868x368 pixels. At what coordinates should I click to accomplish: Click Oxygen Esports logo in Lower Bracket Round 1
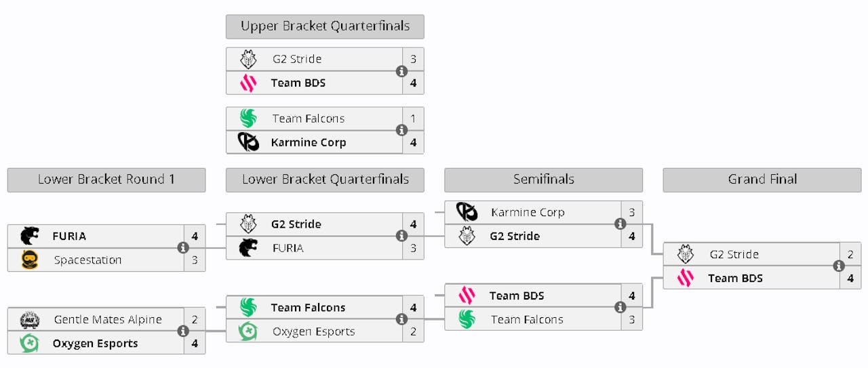pyautogui.click(x=30, y=344)
